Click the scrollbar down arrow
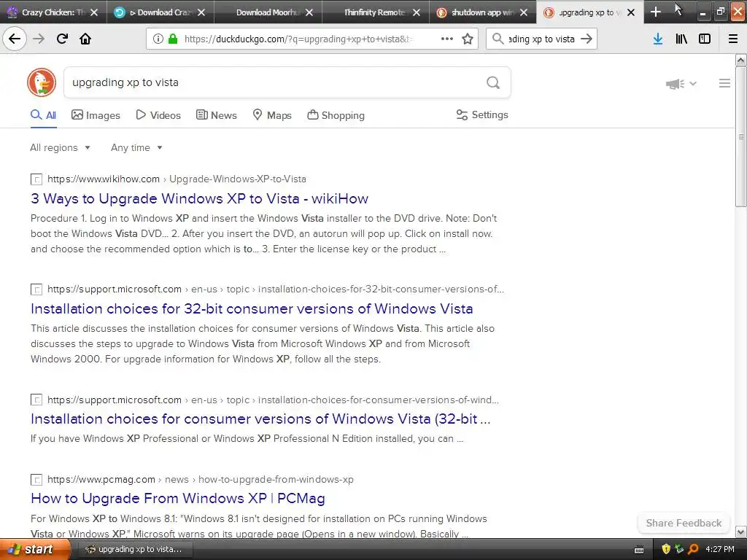The image size is (747, 560). click(740, 532)
